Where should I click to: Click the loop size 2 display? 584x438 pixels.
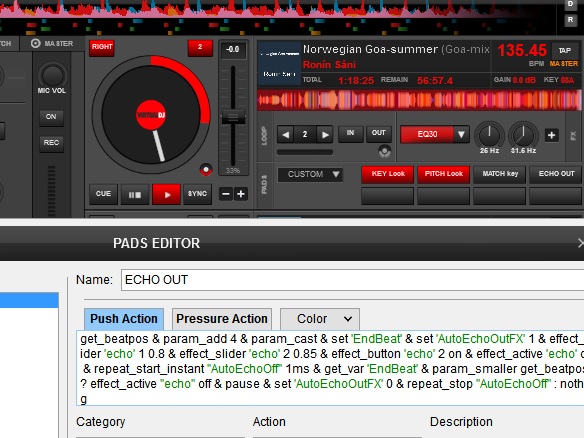click(305, 134)
